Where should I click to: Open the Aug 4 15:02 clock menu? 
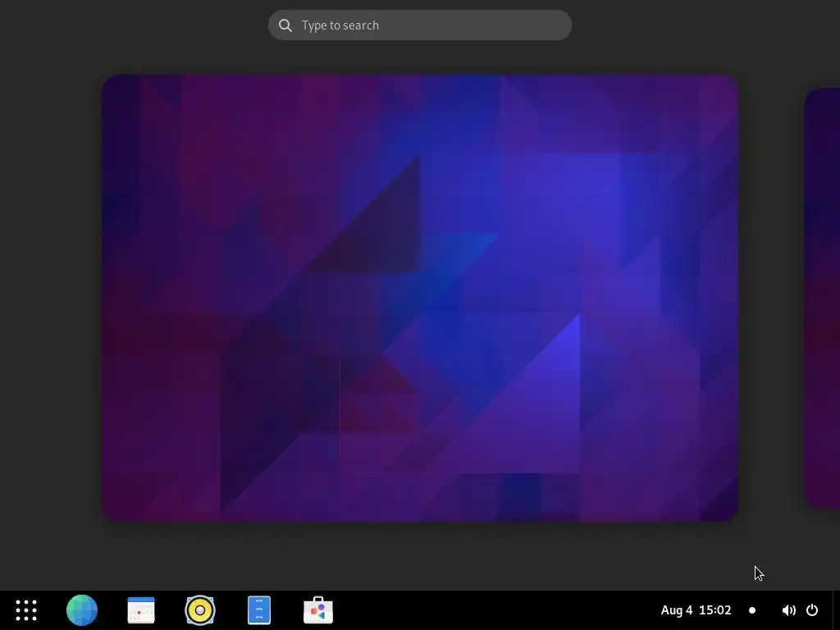tap(696, 610)
